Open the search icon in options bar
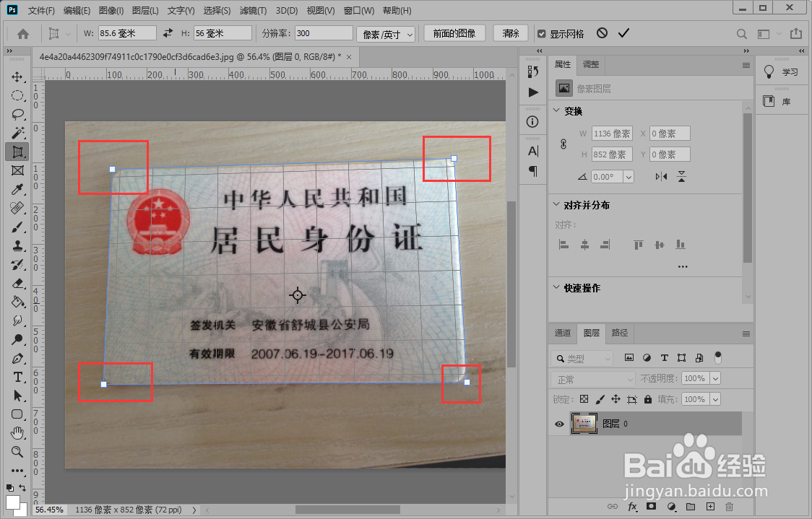The width and height of the screenshot is (812, 519). coord(742,34)
